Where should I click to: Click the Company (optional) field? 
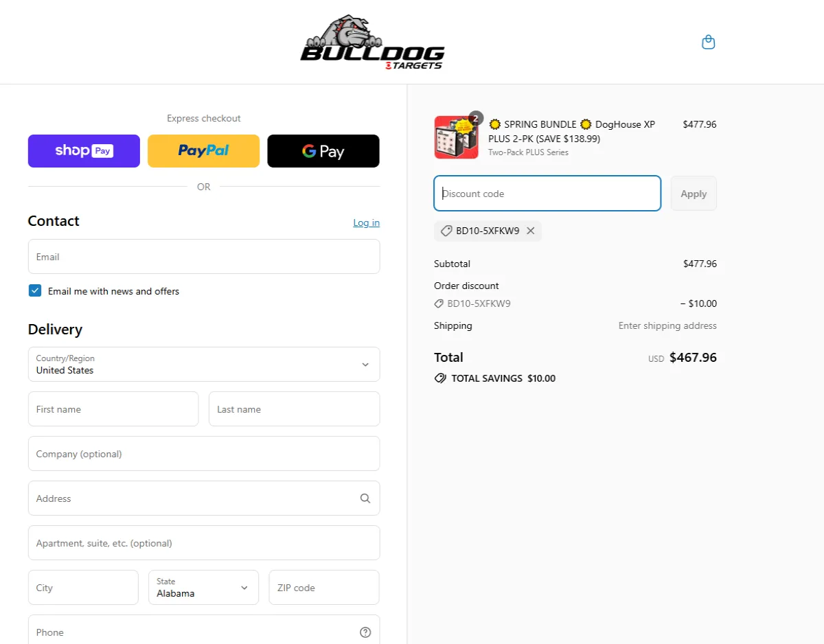coord(204,454)
